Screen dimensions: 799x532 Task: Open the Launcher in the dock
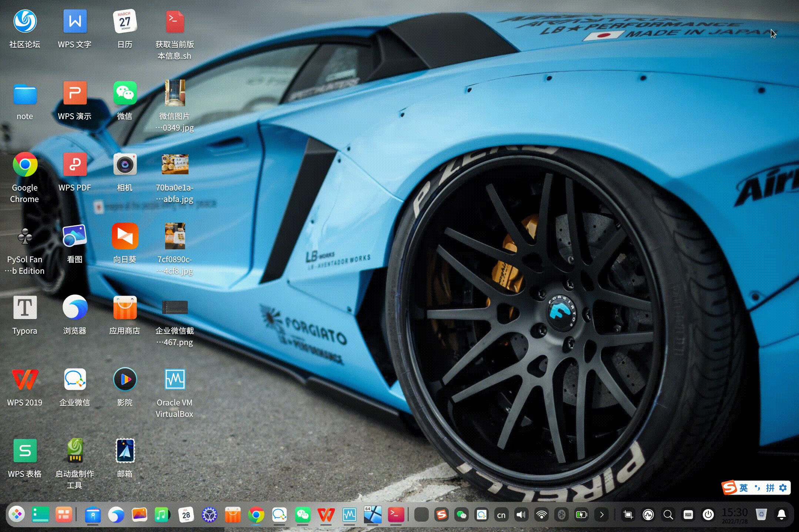[17, 514]
